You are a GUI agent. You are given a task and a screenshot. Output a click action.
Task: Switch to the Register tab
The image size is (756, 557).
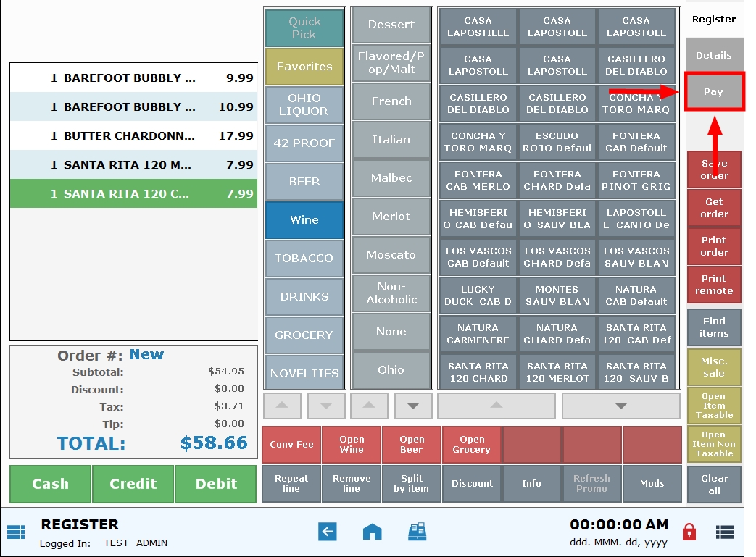(x=713, y=20)
